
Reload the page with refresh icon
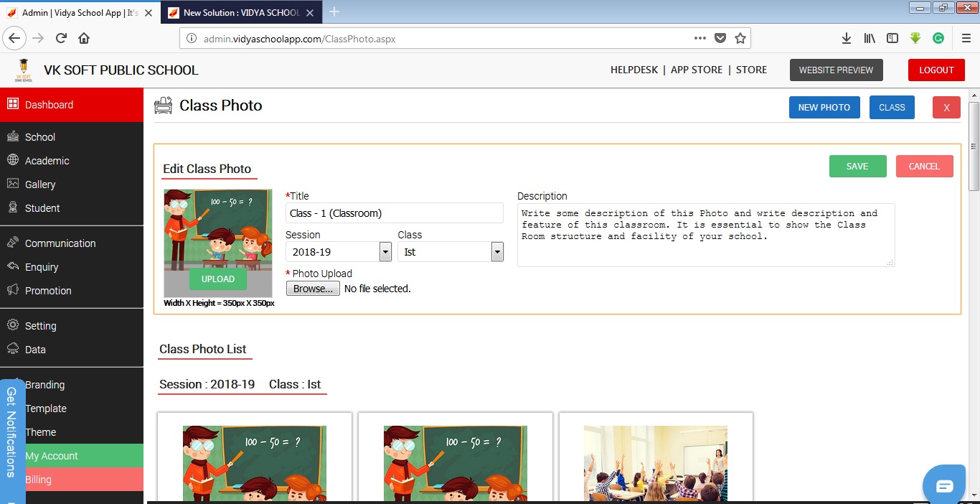(61, 38)
